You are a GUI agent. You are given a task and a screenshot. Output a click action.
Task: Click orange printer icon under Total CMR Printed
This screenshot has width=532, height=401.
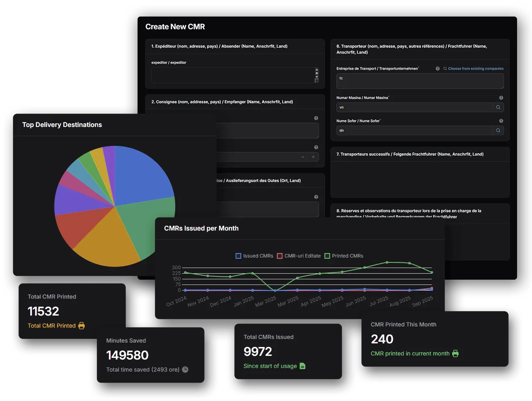point(81,326)
